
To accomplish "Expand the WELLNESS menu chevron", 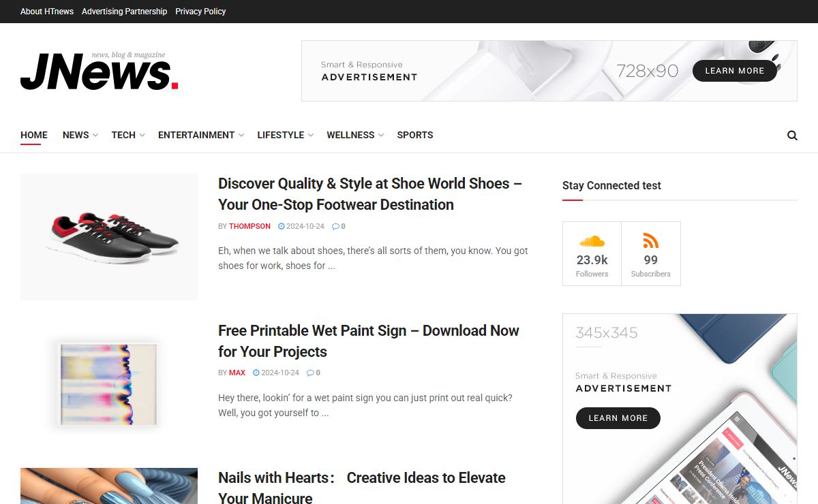I will point(380,136).
